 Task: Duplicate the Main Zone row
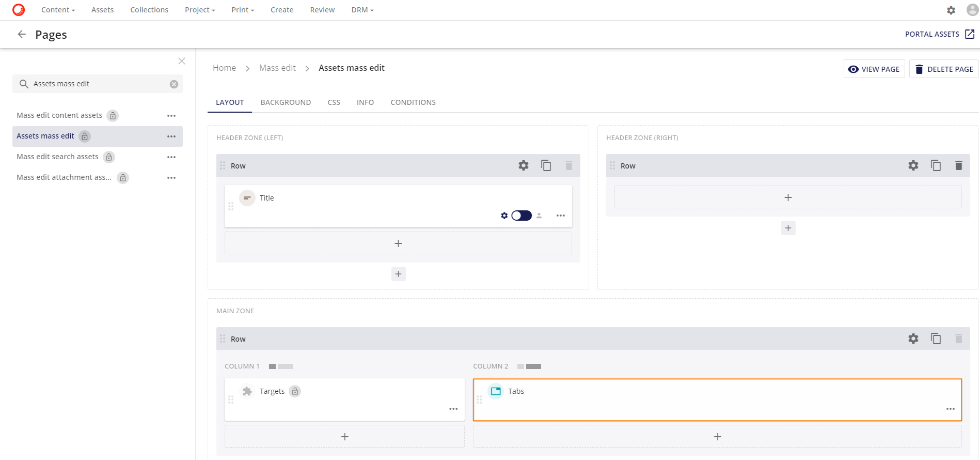(936, 339)
